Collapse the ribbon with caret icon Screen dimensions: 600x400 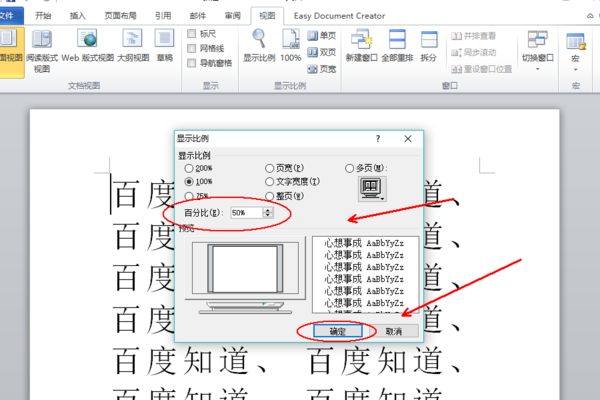pyautogui.click(x=590, y=16)
